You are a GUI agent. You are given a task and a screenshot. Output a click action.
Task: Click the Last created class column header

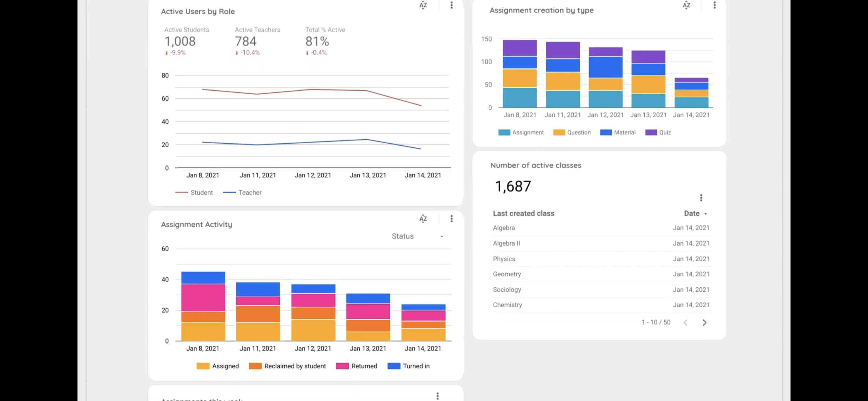tap(523, 214)
